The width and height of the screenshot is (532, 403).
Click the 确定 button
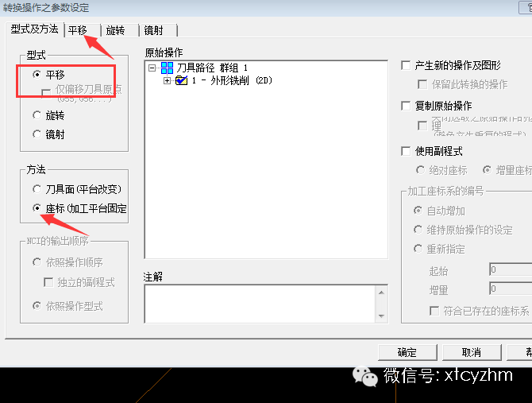(407, 352)
